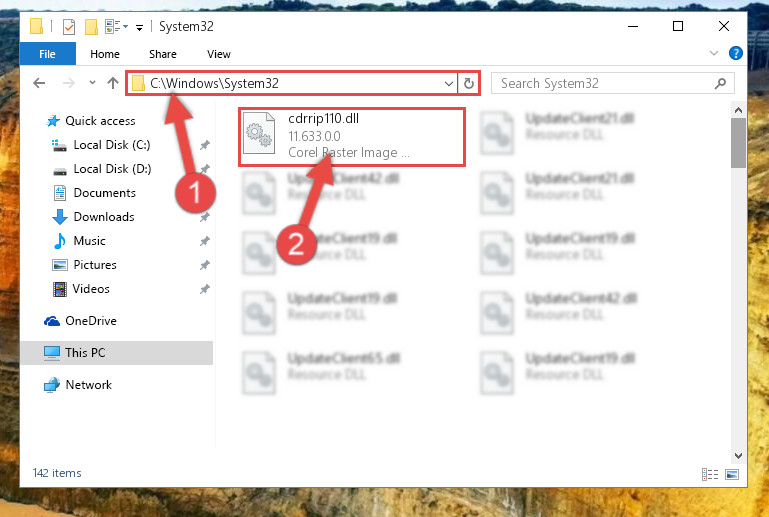Select OneDrive in the navigation pane
The height and width of the screenshot is (517, 769).
coord(91,321)
